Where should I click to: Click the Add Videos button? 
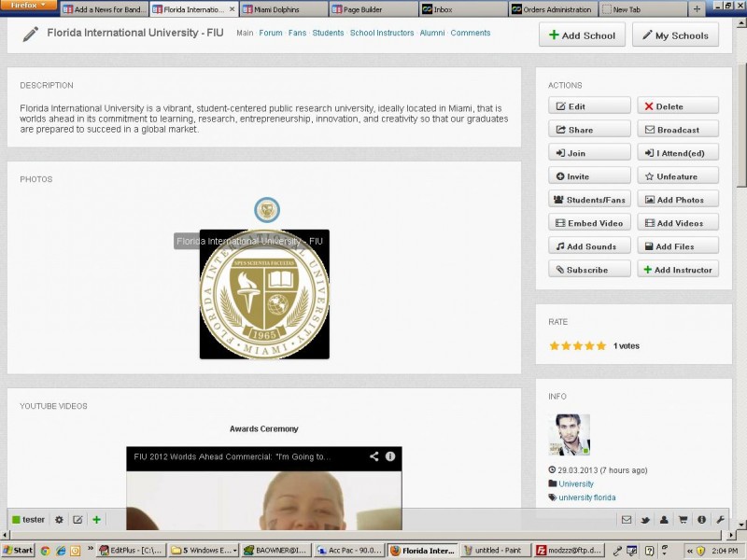pos(678,223)
